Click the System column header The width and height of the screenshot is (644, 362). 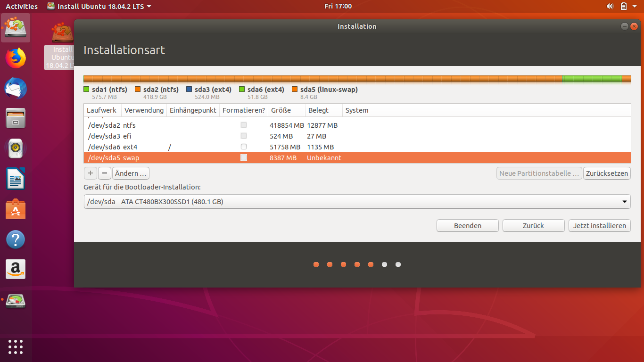click(x=487, y=110)
